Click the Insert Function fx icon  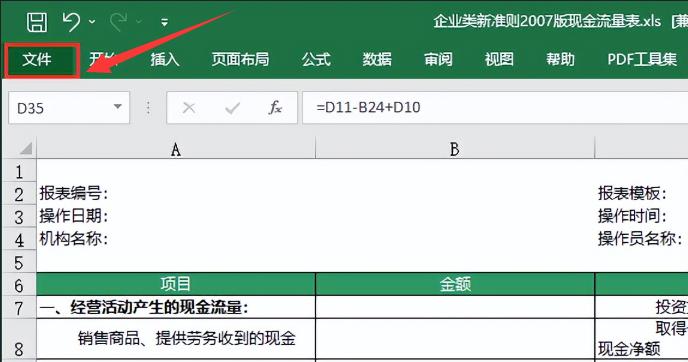pyautogui.click(x=275, y=108)
